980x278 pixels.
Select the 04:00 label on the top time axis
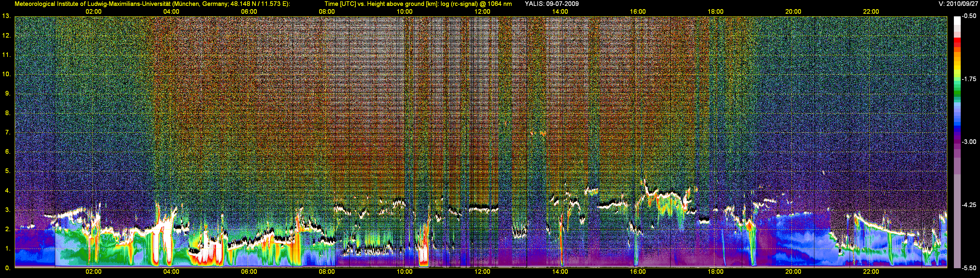coord(171,12)
